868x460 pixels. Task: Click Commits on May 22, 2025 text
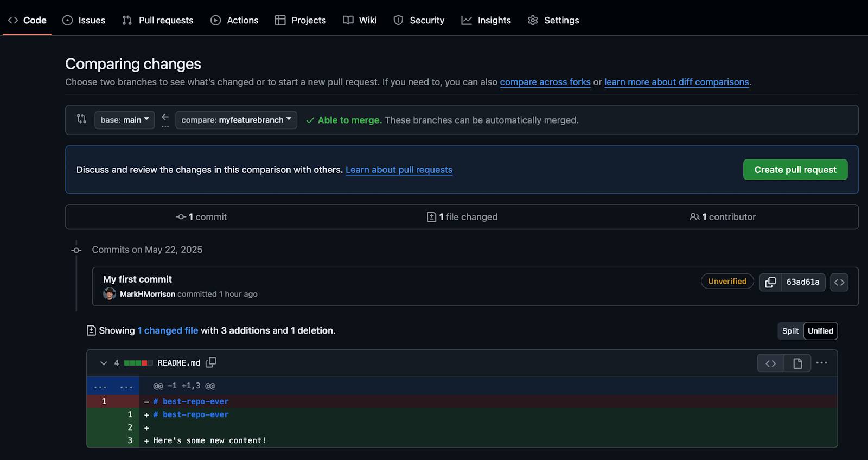pyautogui.click(x=147, y=250)
